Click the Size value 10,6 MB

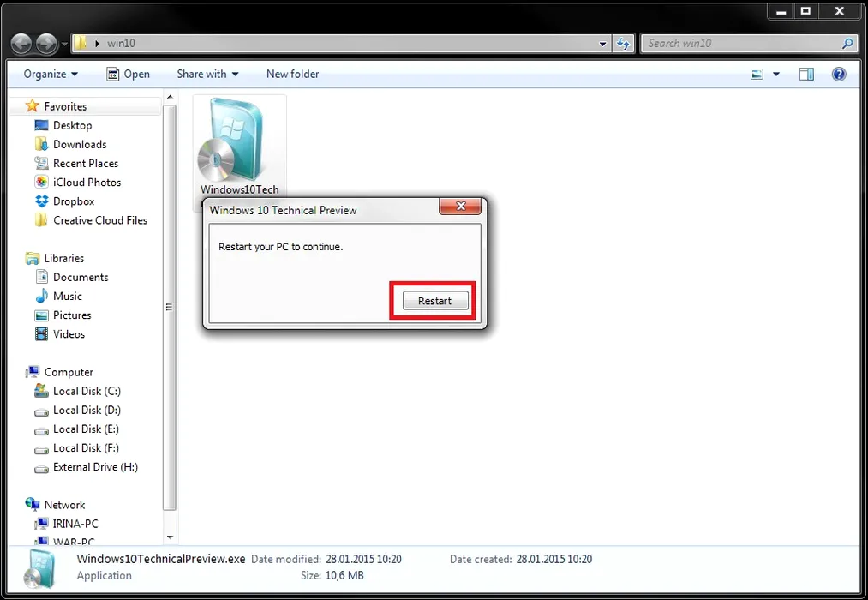click(x=344, y=576)
